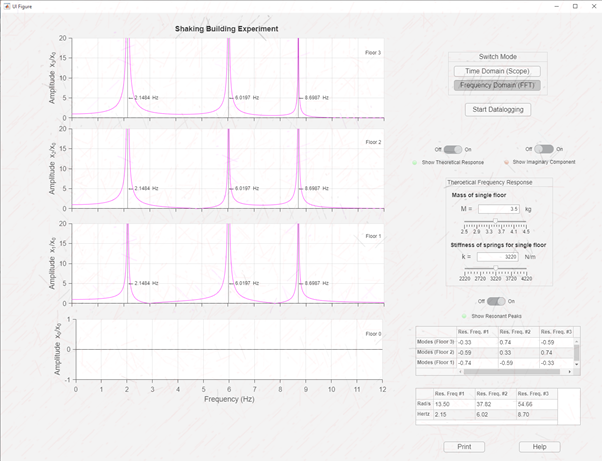Click Hertz value 2.15 cell
The image size is (602, 461).
coord(454,415)
